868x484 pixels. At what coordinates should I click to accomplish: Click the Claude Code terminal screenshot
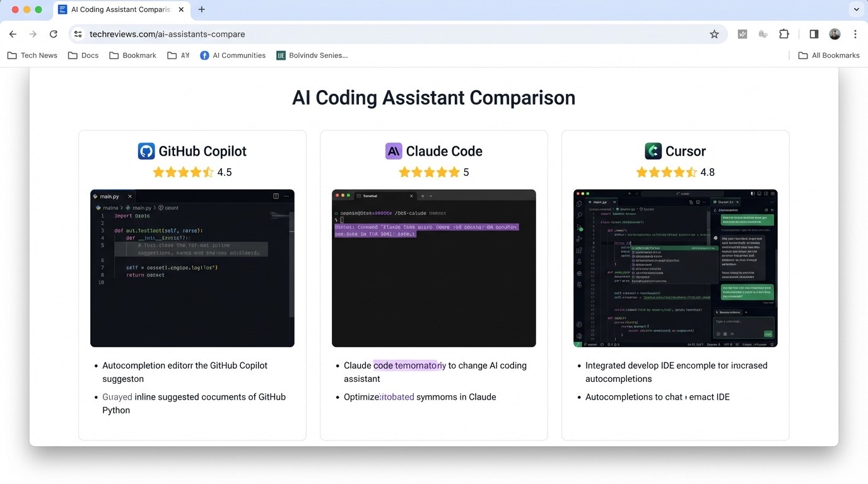click(x=433, y=268)
